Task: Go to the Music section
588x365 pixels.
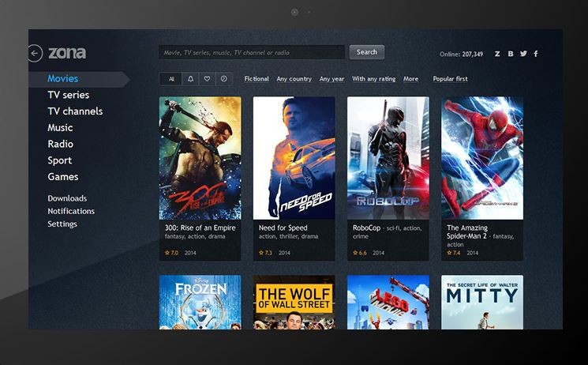Action: click(60, 128)
